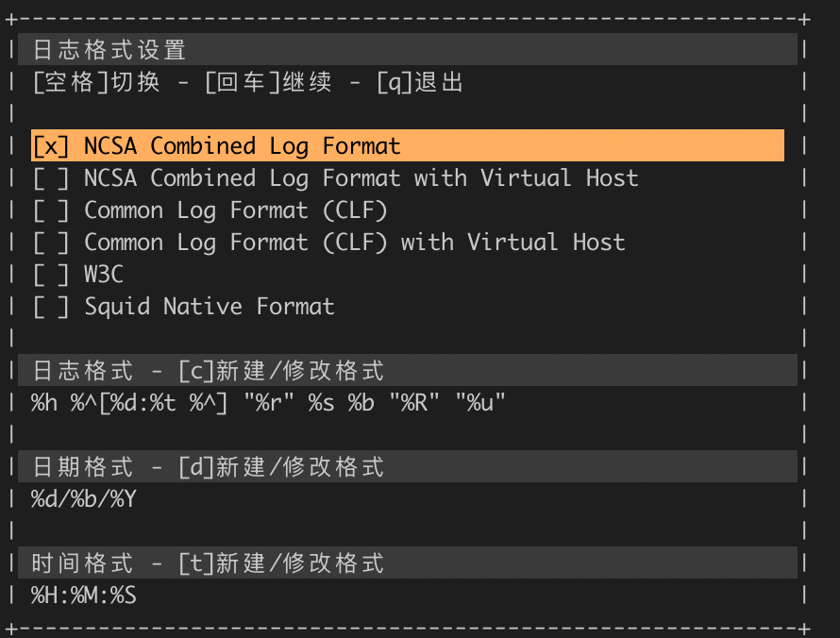Click the [d]新建/修改格式 shortcut
840x638 pixels.
point(281,466)
